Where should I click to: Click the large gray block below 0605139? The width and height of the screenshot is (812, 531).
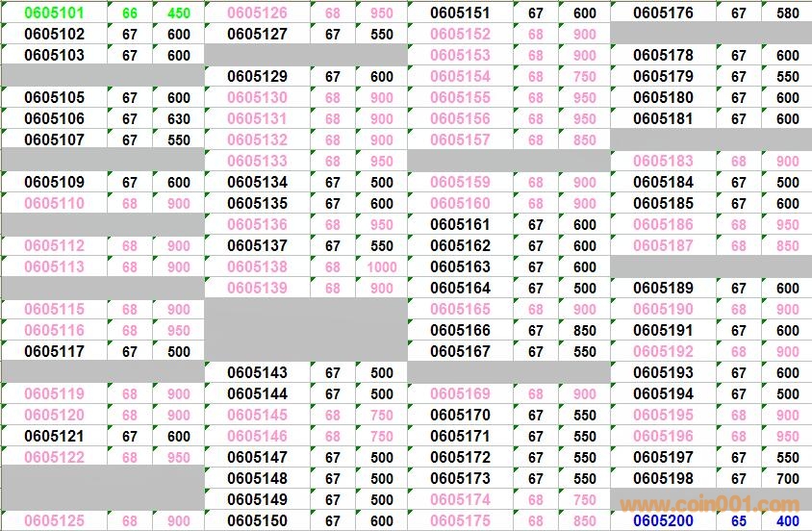pyautogui.click(x=305, y=330)
